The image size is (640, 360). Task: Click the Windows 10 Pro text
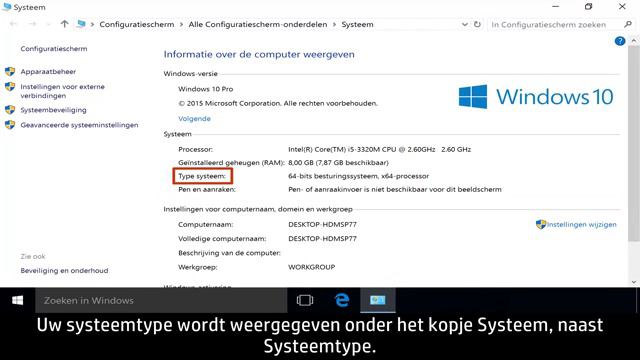tap(206, 89)
